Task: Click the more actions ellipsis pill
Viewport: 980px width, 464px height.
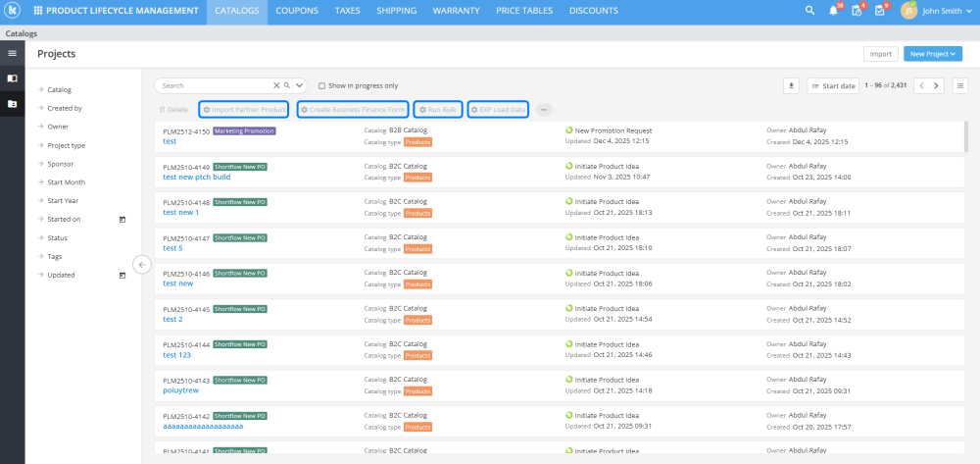Action: point(544,110)
